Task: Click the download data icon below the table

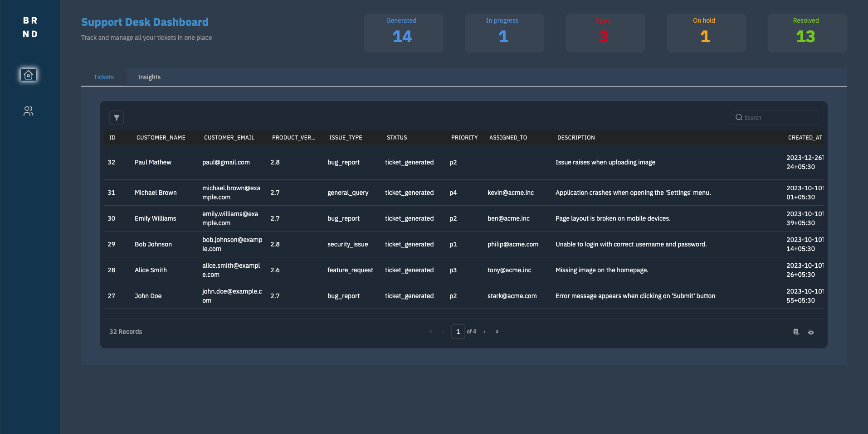Action: coord(796,332)
